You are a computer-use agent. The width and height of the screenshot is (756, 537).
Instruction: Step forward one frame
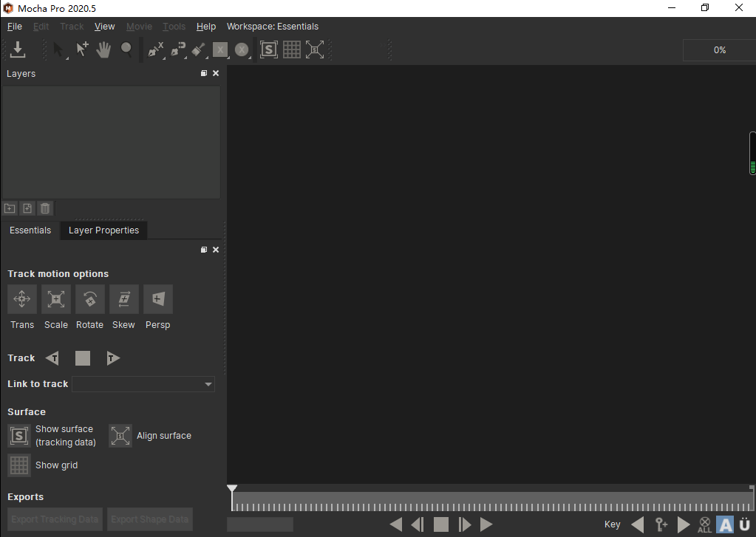coord(464,524)
